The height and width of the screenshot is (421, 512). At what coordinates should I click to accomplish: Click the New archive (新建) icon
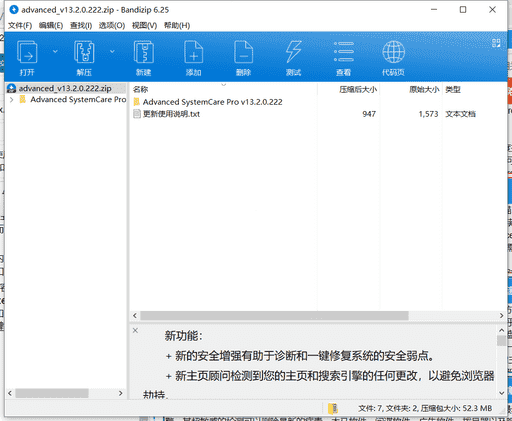144,52
